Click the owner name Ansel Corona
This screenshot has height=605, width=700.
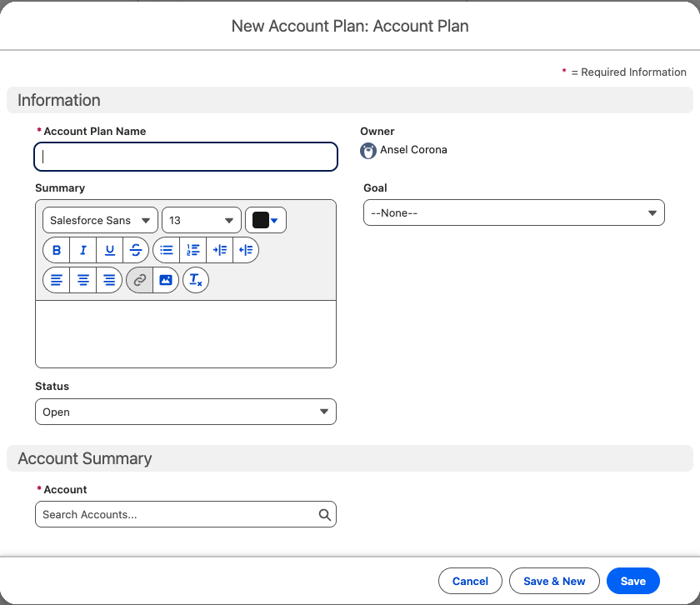[413, 149]
